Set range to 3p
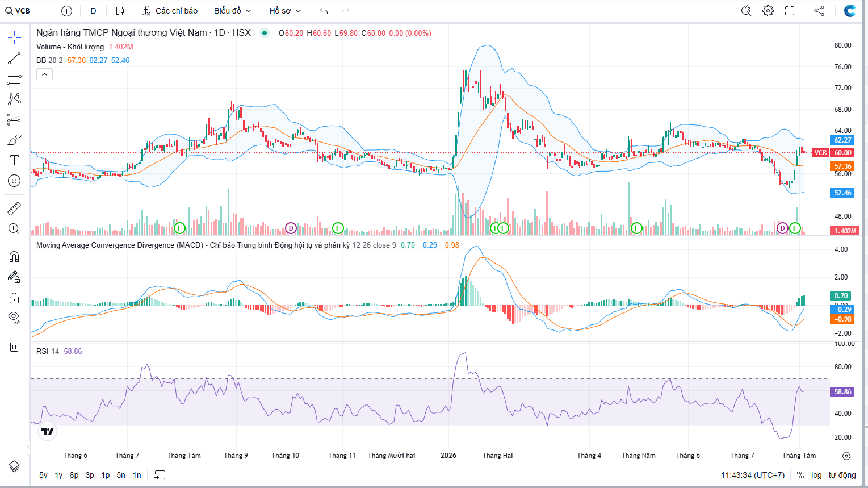868x488 pixels. click(90, 475)
